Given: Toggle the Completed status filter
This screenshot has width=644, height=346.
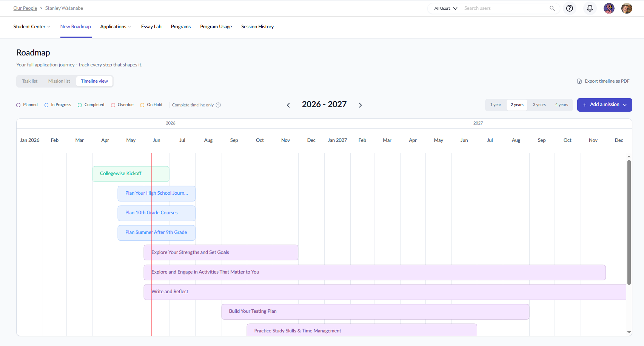Looking at the screenshot, I should [91, 105].
